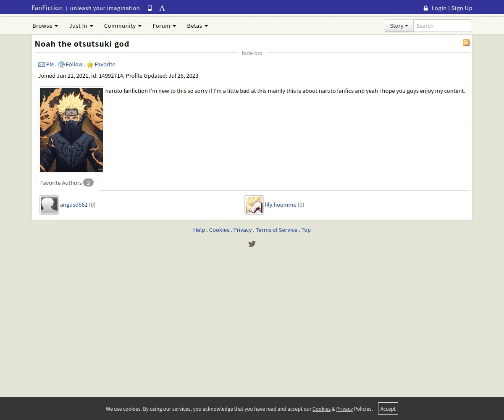Open the Privacy policy in banner
The image size is (504, 420).
[x=344, y=409]
